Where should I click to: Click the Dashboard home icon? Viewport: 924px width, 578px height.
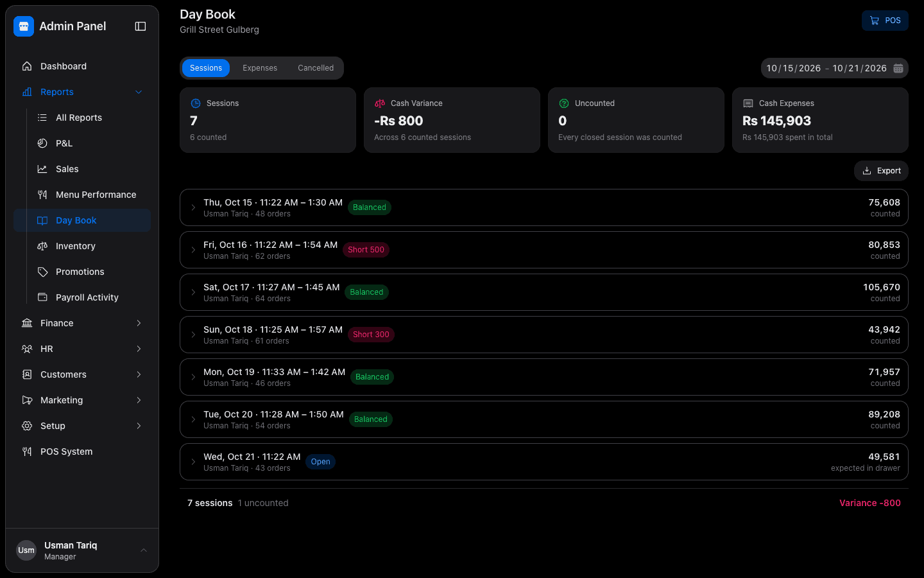click(27, 66)
